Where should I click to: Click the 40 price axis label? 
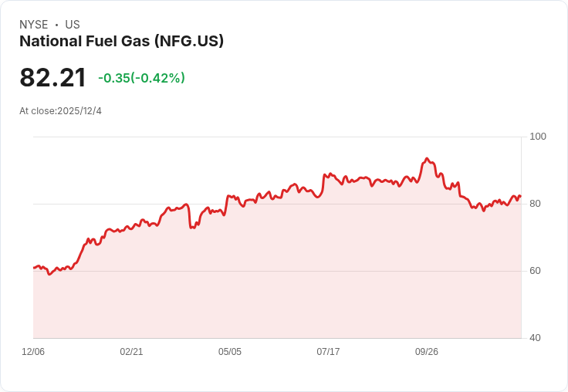coord(536,338)
